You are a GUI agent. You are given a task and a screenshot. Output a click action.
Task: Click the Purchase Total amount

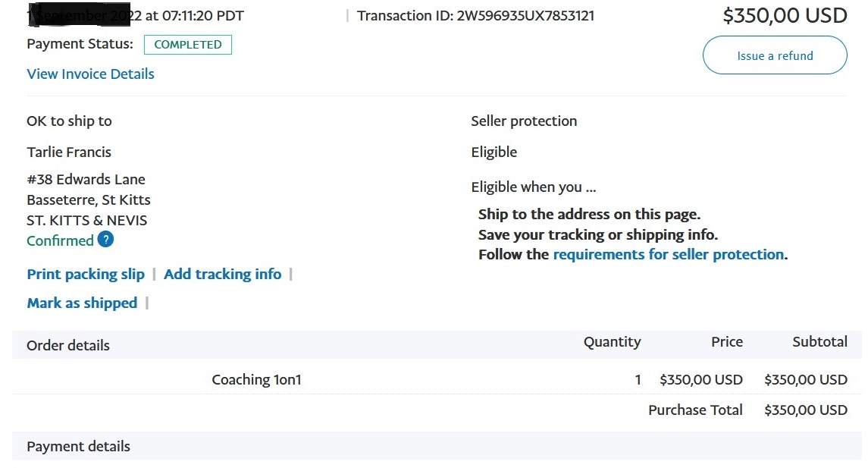click(806, 410)
